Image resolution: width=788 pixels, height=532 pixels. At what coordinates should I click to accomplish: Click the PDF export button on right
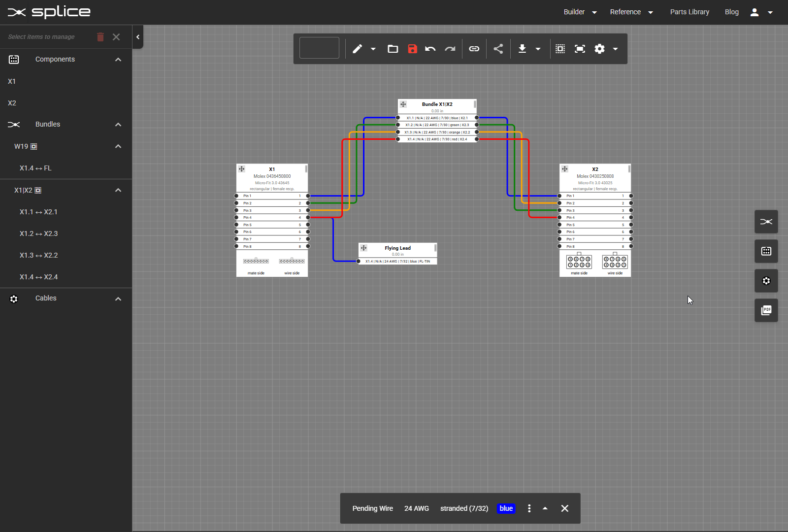click(766, 310)
